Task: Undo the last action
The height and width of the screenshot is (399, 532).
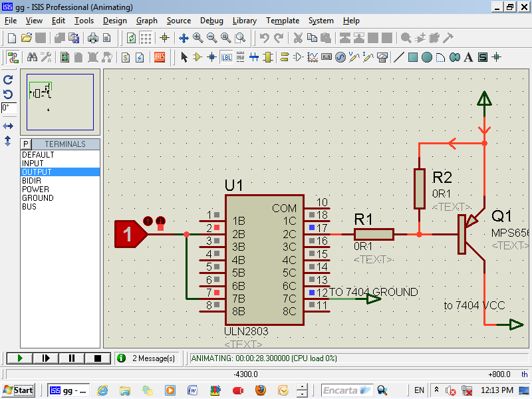Action: coord(264,38)
